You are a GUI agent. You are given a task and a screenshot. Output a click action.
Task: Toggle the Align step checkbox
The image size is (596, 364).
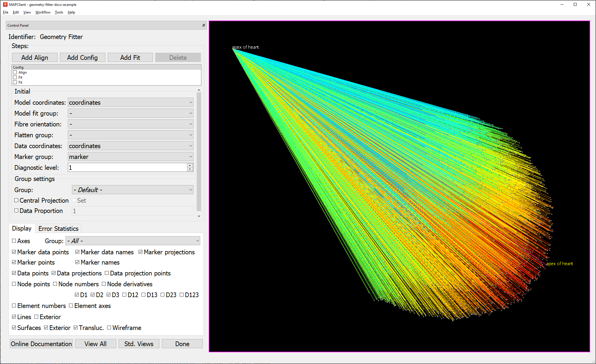point(15,72)
